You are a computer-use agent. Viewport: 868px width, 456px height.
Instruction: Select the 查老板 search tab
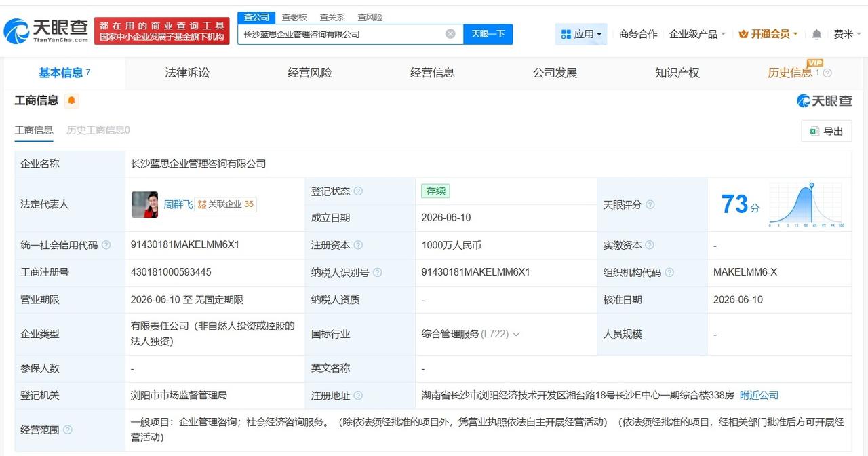[x=294, y=17]
